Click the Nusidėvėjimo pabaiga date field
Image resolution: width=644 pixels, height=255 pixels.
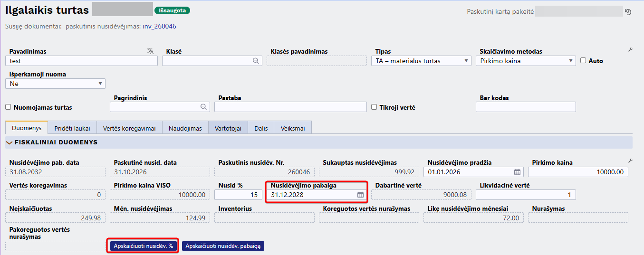[x=317, y=195]
